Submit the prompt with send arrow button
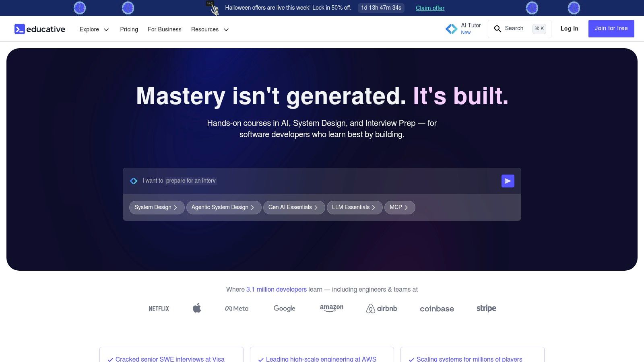Image resolution: width=644 pixels, height=362 pixels. click(x=508, y=181)
